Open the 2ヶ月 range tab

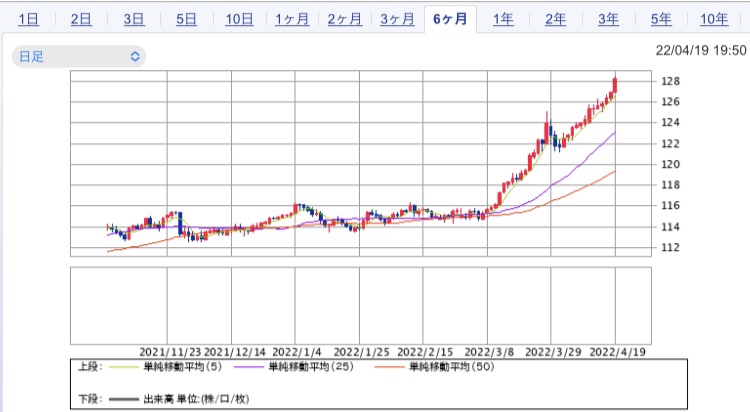click(x=344, y=19)
